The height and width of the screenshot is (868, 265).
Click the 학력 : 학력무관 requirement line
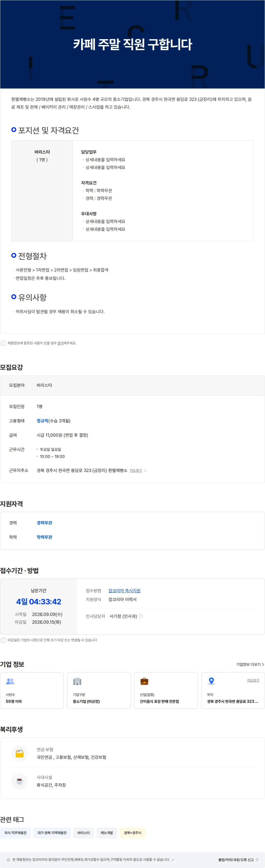click(x=99, y=191)
